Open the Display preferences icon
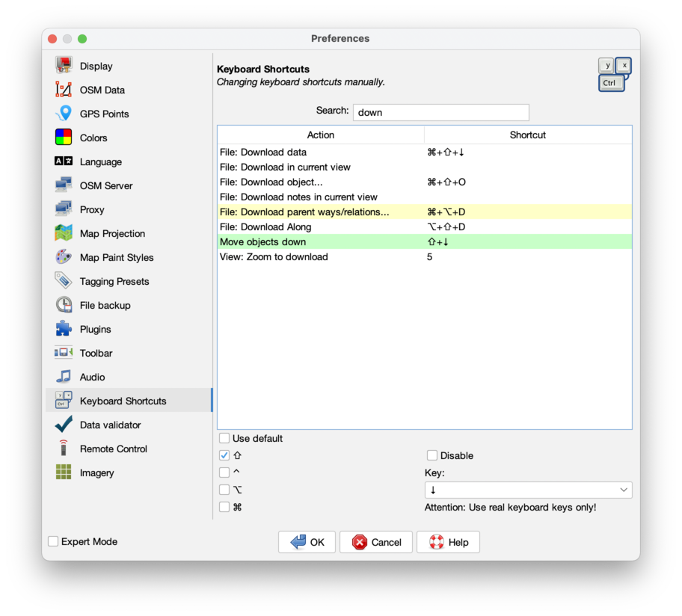The image size is (682, 616). click(x=64, y=66)
